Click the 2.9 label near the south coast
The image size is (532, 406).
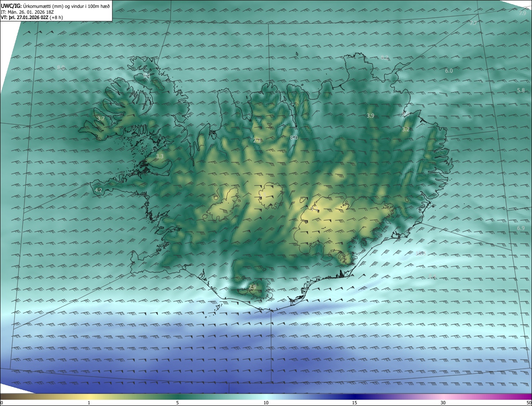(x=252, y=286)
